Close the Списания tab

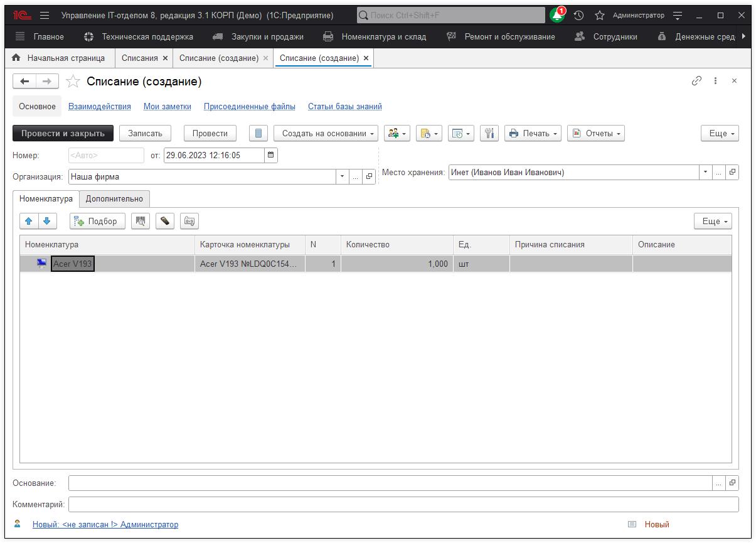166,58
